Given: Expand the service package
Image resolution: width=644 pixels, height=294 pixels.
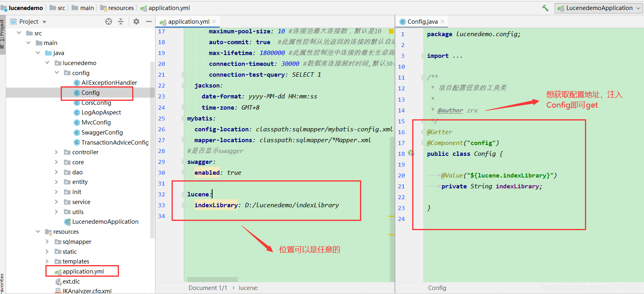Looking at the screenshot, I should click(x=57, y=202).
